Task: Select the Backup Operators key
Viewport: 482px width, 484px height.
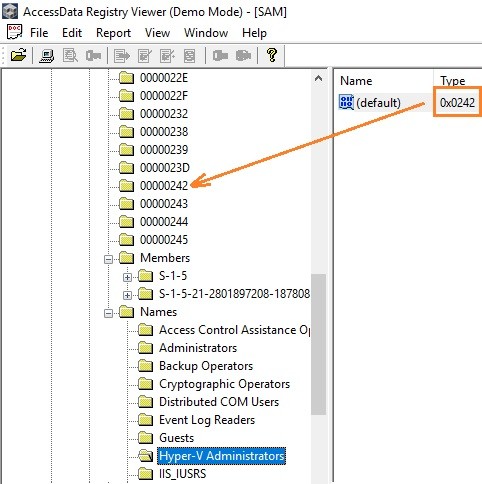Action: click(x=206, y=366)
